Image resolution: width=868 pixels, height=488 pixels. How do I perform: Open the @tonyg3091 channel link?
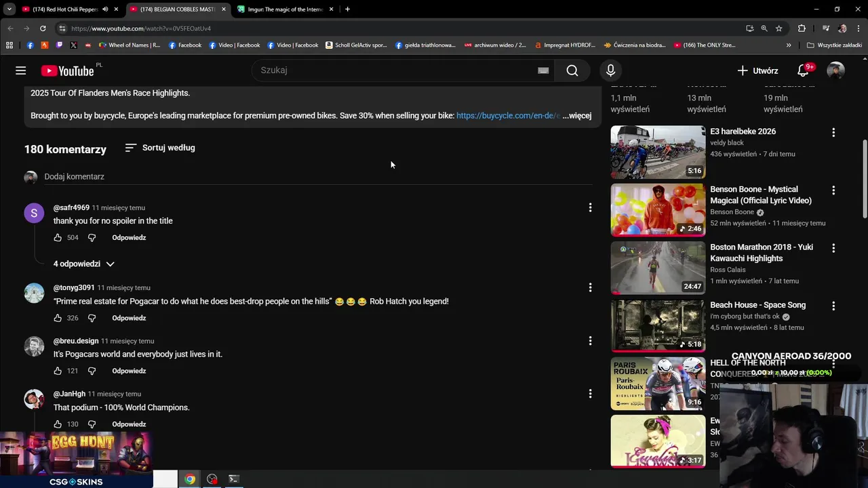click(74, 288)
